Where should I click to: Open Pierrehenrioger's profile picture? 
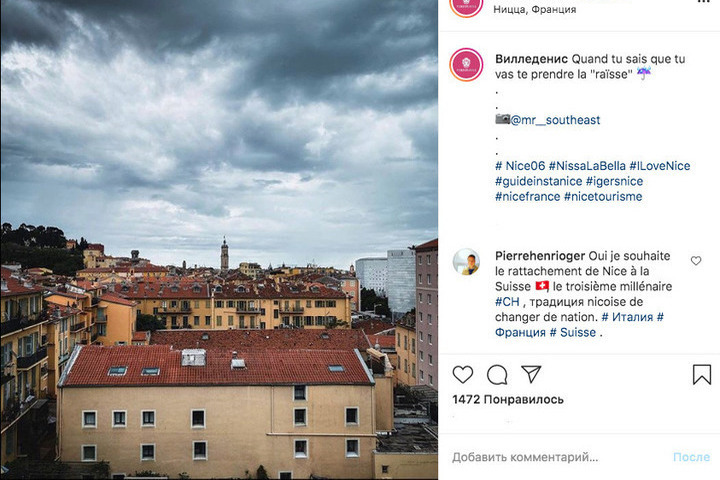[x=466, y=262]
